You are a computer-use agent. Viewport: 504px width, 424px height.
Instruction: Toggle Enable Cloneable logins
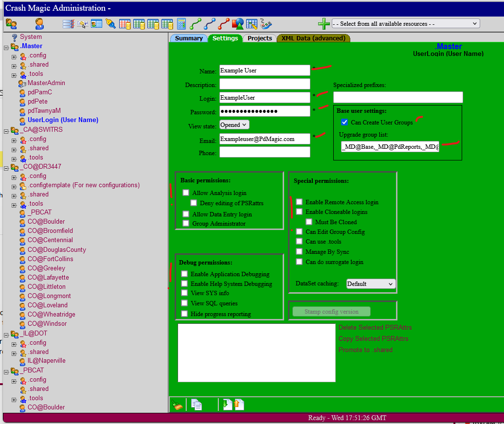click(299, 212)
